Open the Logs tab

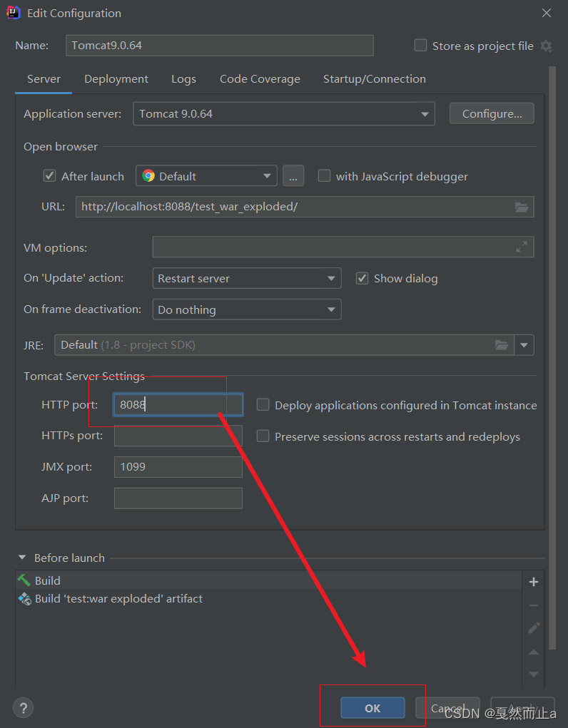click(x=183, y=78)
